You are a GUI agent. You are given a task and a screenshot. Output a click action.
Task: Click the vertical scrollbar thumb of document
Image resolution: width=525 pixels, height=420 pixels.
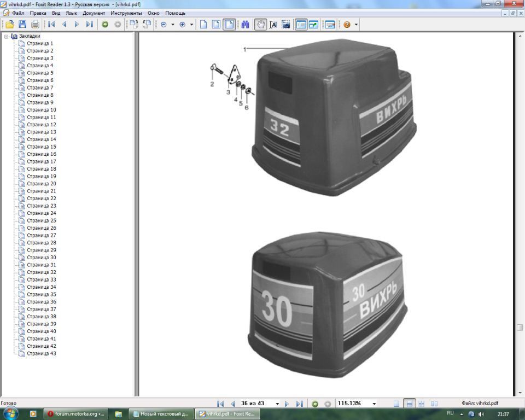[x=520, y=327]
